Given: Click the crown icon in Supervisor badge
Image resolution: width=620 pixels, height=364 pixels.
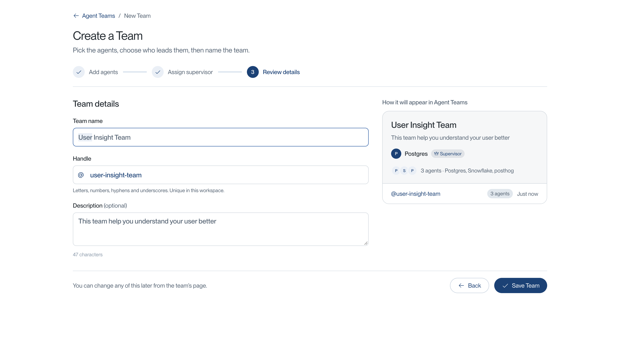Looking at the screenshot, I should 436,153.
